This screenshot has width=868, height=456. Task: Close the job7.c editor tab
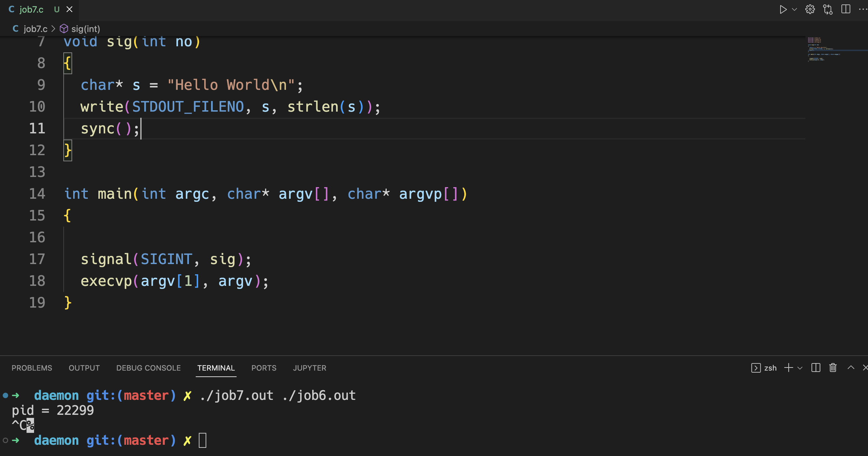point(69,9)
